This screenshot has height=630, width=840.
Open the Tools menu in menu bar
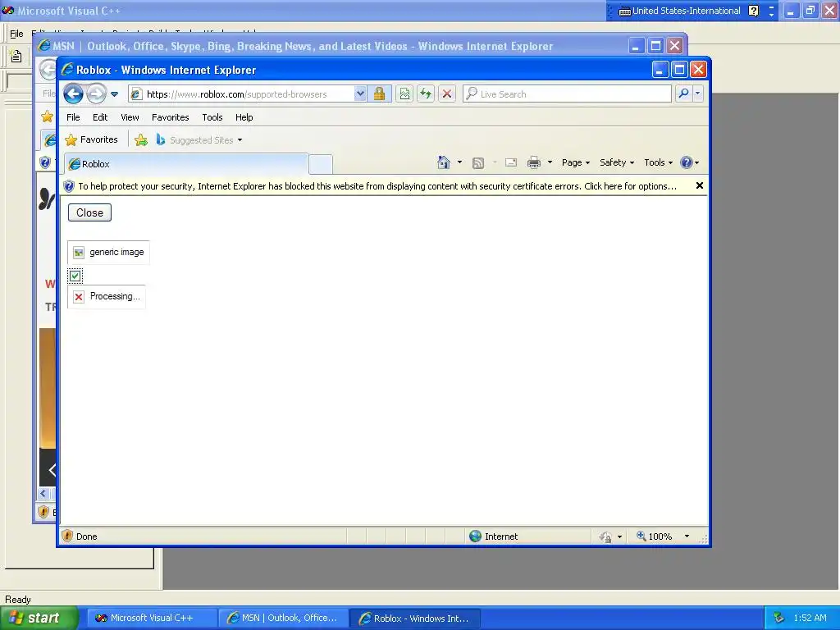pos(212,117)
